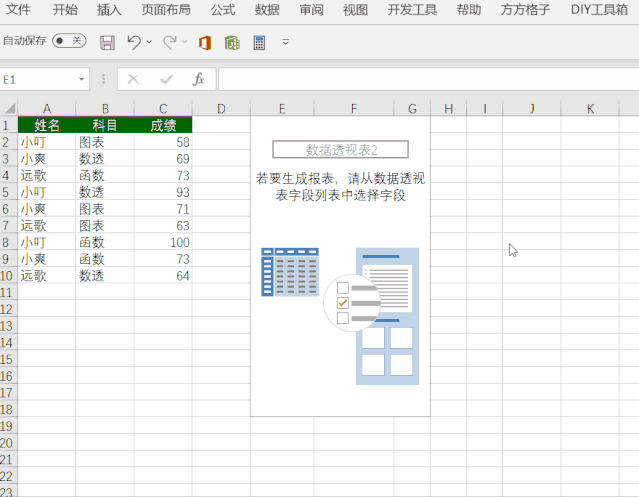Select the 姓名 header cell
The image size is (639, 497).
click(46, 125)
